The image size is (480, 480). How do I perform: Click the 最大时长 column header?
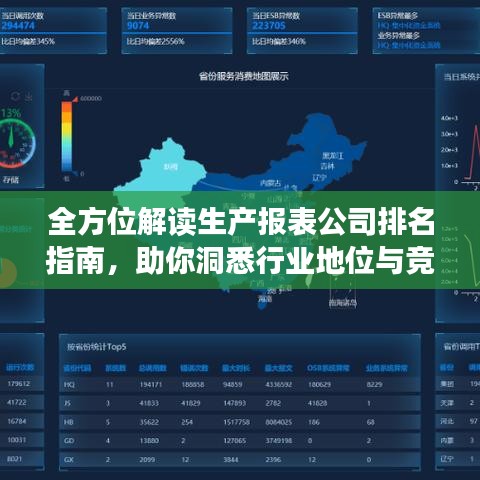(x=236, y=368)
